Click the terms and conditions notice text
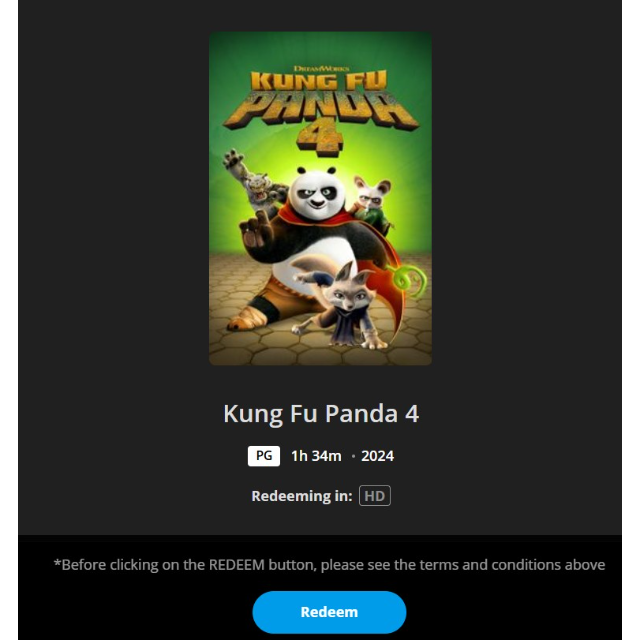The width and height of the screenshot is (640, 640). [x=329, y=564]
